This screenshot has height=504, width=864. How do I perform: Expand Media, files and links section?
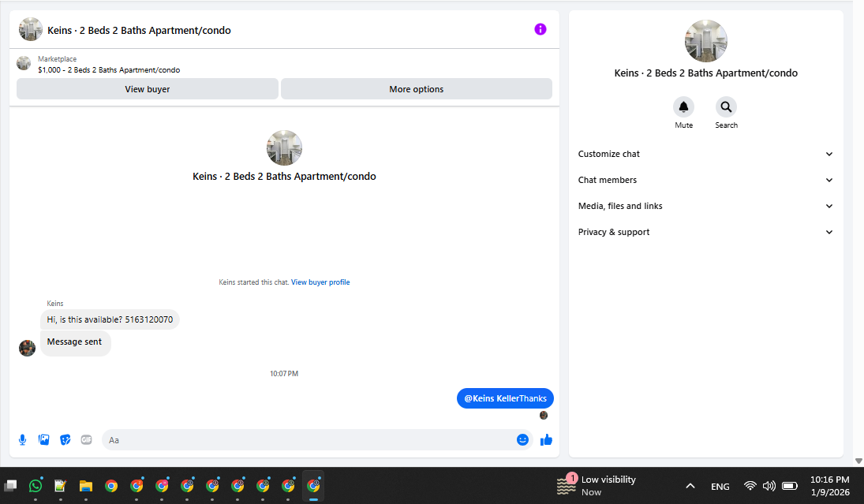(705, 206)
